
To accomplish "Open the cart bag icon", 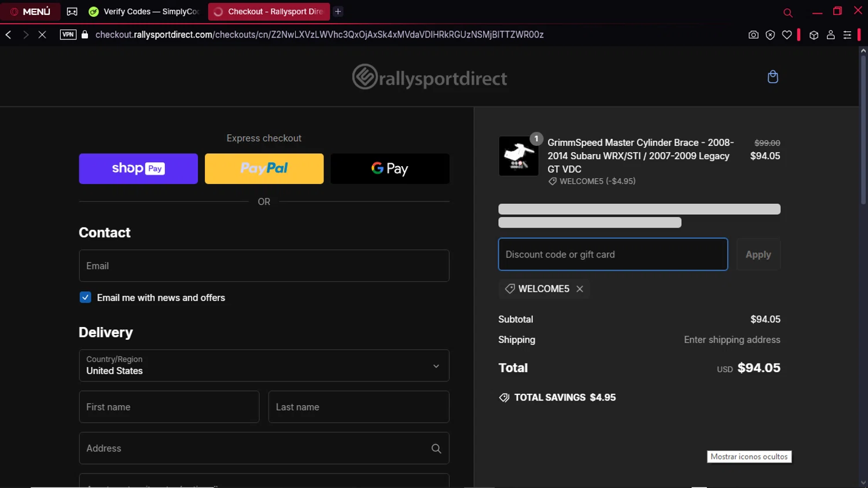I will tap(773, 77).
